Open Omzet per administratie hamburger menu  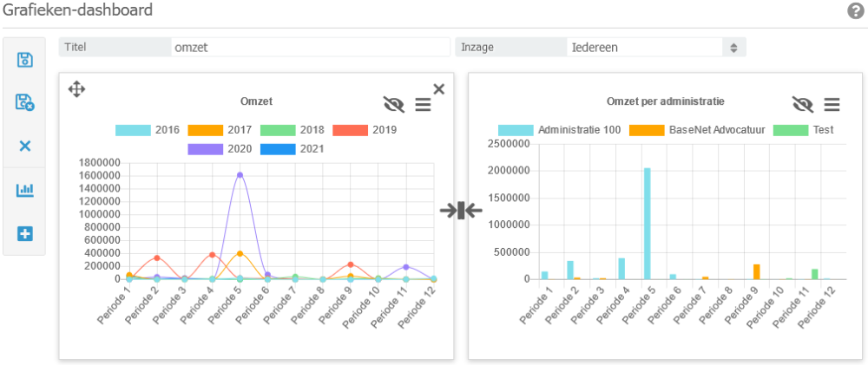point(832,104)
